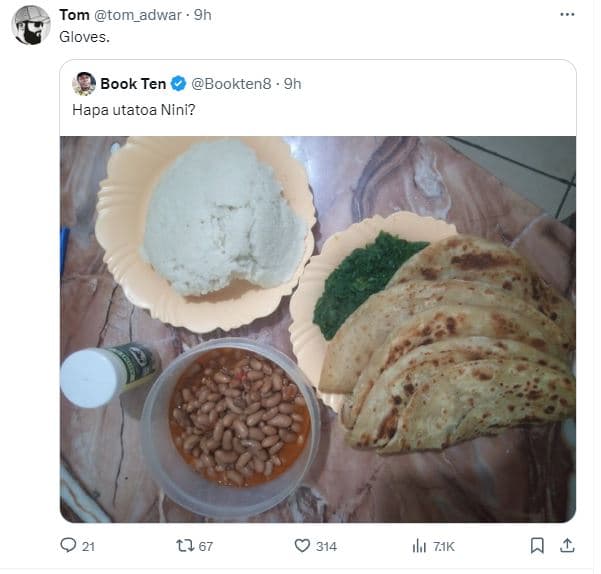
Task: Click the reply speech bubble icon
Action: pyautogui.click(x=69, y=546)
